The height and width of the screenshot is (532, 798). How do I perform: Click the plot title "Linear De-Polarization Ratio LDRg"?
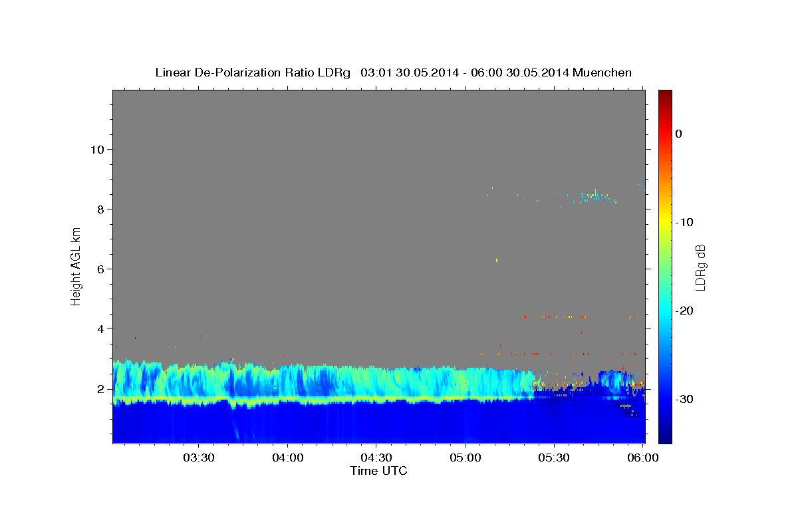point(253,72)
